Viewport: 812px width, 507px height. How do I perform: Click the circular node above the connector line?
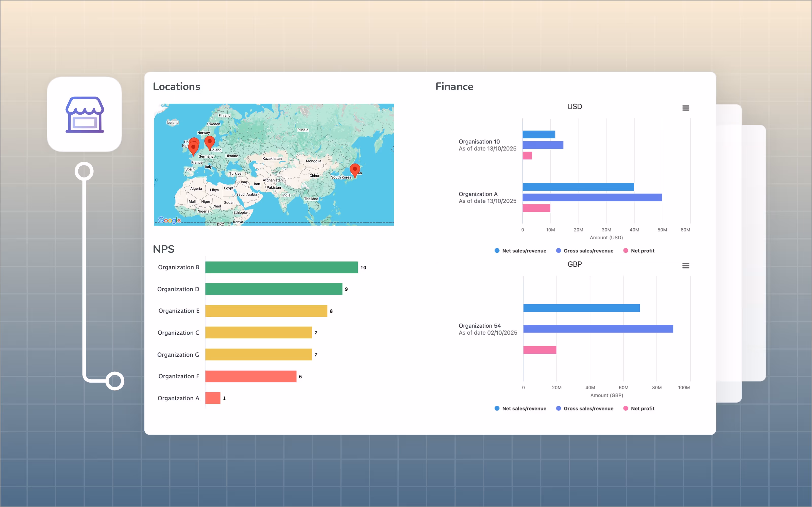(x=84, y=172)
